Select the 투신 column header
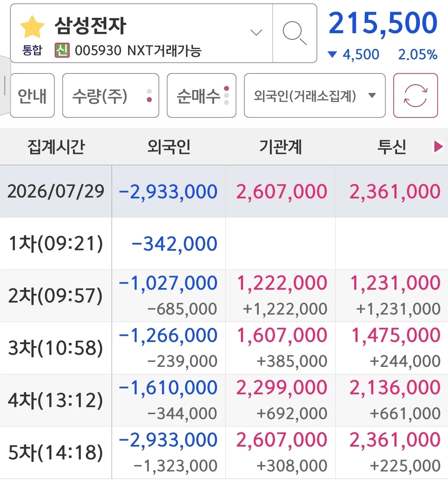The width and height of the screenshot is (448, 486). [392, 147]
